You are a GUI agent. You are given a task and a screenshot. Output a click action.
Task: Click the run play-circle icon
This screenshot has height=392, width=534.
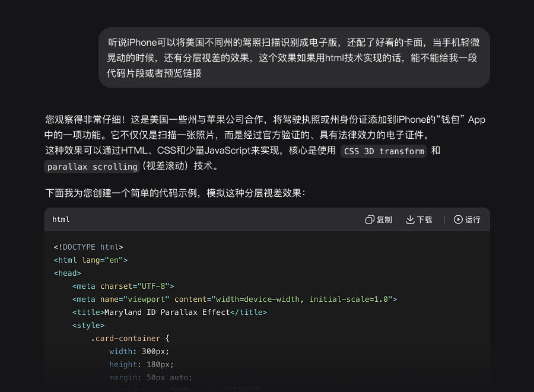point(458,219)
